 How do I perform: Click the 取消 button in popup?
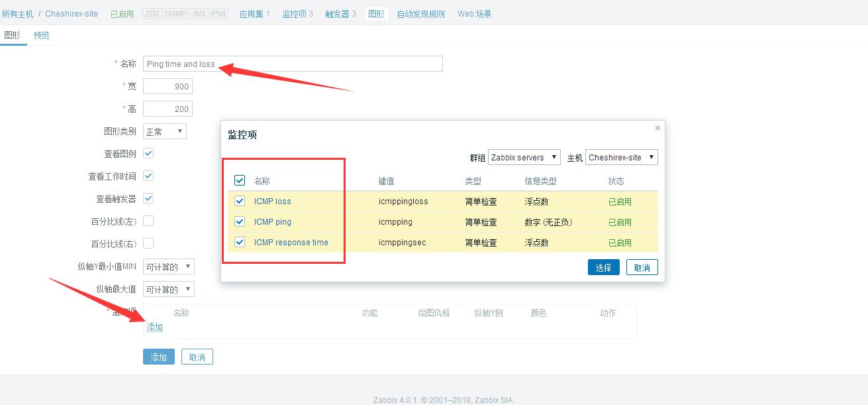pyautogui.click(x=642, y=267)
